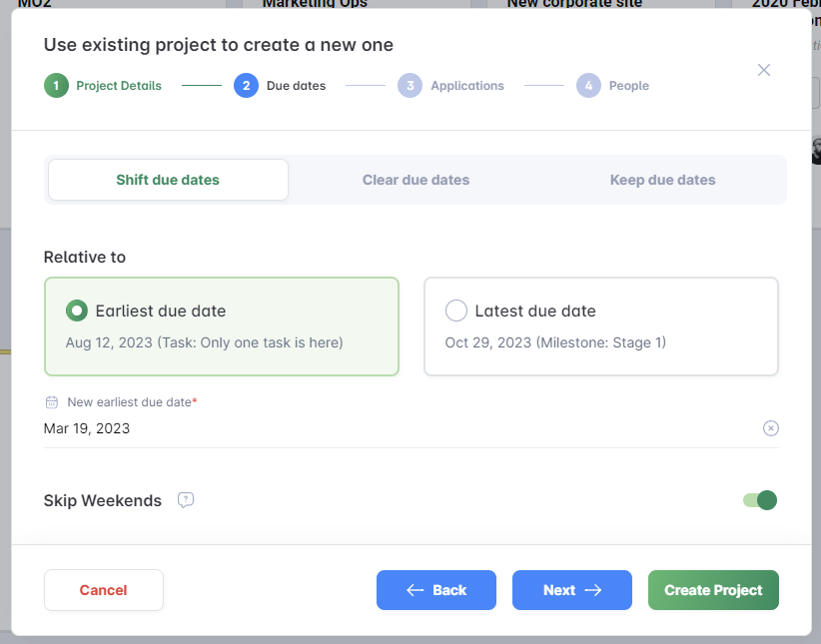Viewport: 821px width, 644px height.
Task: Select the Earliest due date radio option
Action: coord(77,311)
